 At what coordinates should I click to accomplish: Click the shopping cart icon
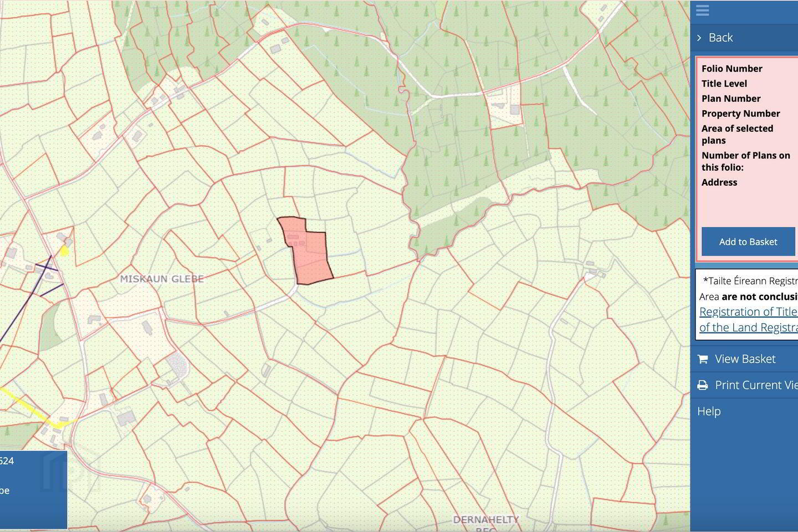point(703,359)
